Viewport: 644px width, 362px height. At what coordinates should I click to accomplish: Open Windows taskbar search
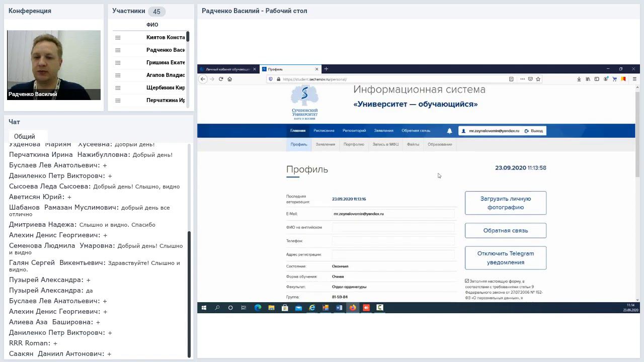click(217, 308)
